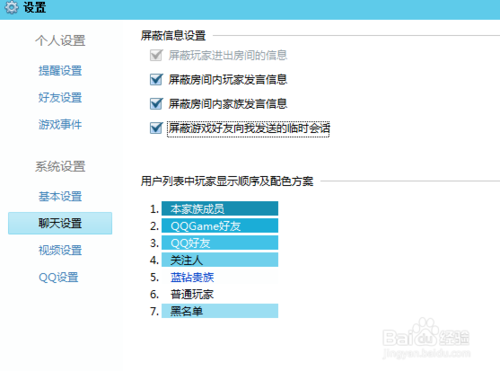Select the 黑名单 color bar
The image size is (500, 371).
(220, 311)
